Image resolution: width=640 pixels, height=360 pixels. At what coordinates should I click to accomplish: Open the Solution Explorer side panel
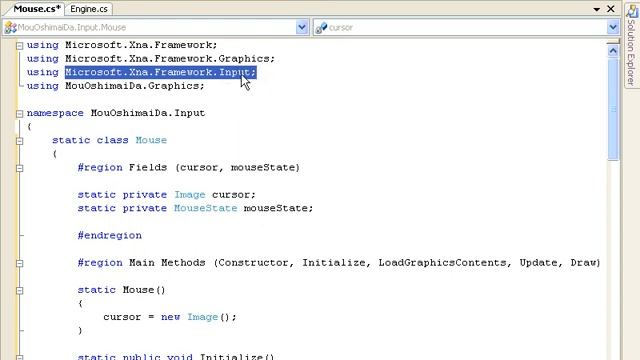[632, 45]
